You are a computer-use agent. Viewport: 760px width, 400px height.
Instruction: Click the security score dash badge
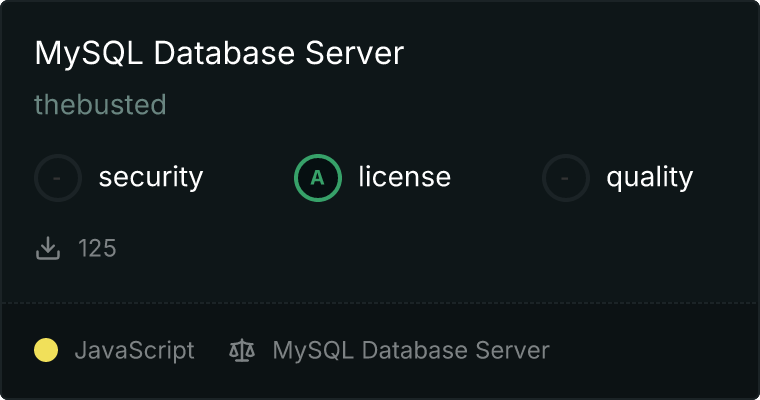(x=58, y=178)
